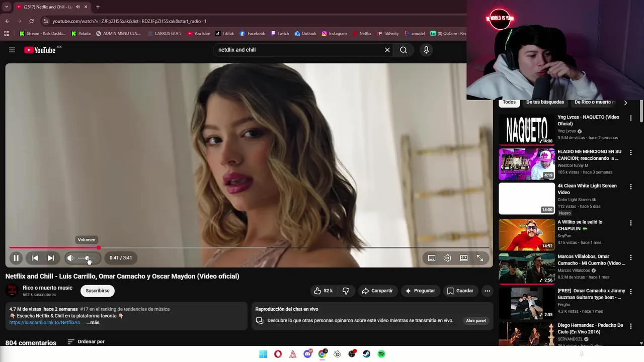This screenshot has width=644, height=362.
Task: Open Marcos Villalobos Mi Cuernito thumbnail
Action: pyautogui.click(x=527, y=268)
